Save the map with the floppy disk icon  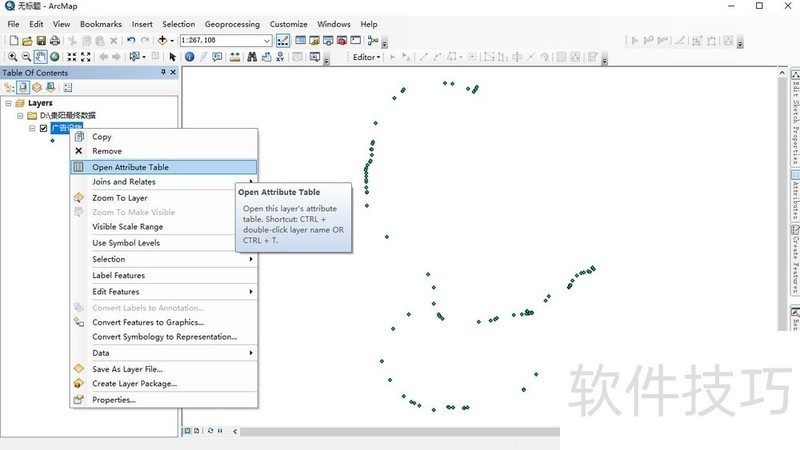[x=41, y=41]
